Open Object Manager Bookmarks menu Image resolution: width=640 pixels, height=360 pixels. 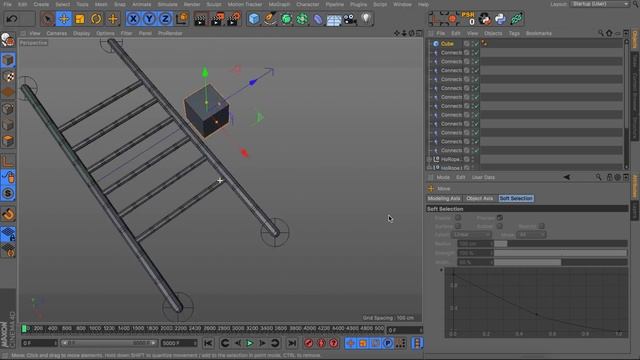(x=538, y=33)
